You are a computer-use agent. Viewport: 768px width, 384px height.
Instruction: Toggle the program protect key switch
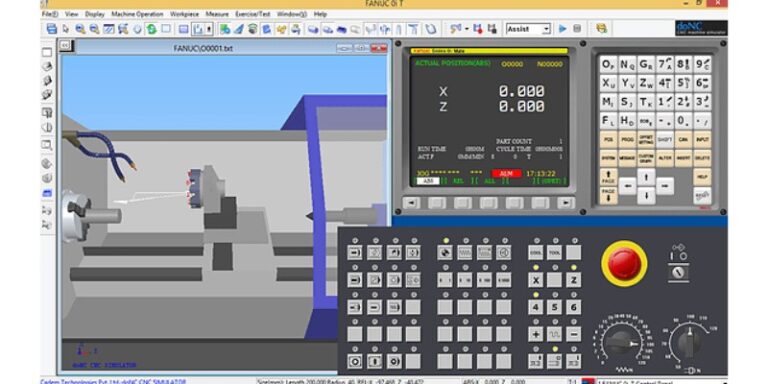click(x=679, y=272)
